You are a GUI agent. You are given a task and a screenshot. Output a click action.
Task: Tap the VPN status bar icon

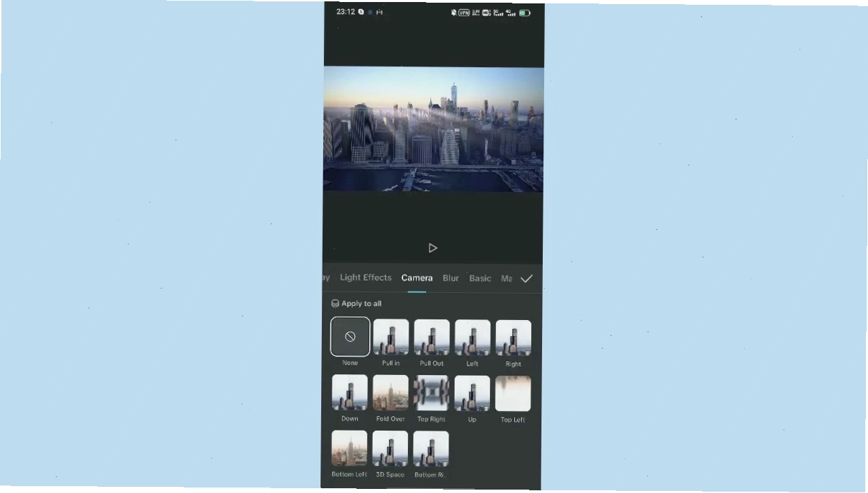(464, 13)
